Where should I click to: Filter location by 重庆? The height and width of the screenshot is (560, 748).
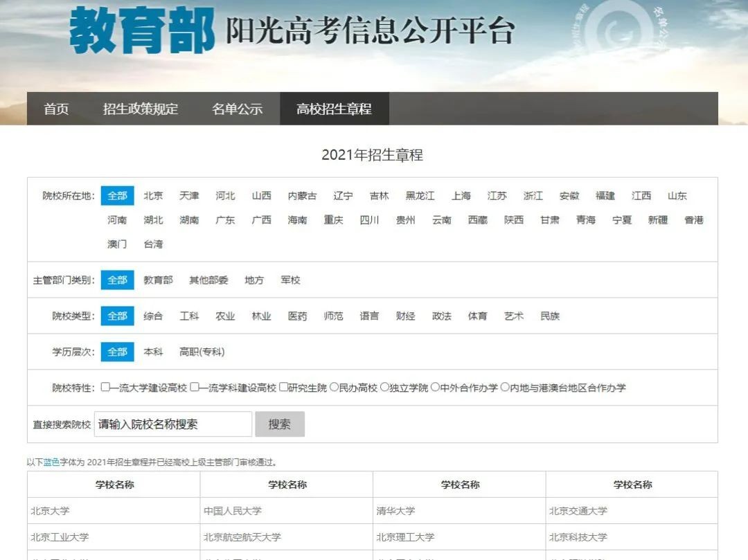pos(333,220)
